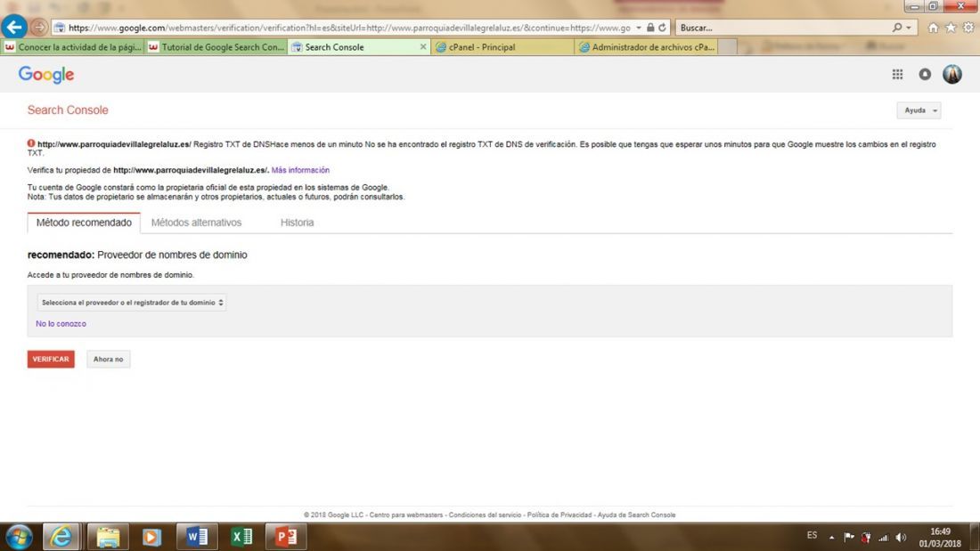The width and height of the screenshot is (980, 551).
Task: Click the Google logo
Action: [x=46, y=75]
